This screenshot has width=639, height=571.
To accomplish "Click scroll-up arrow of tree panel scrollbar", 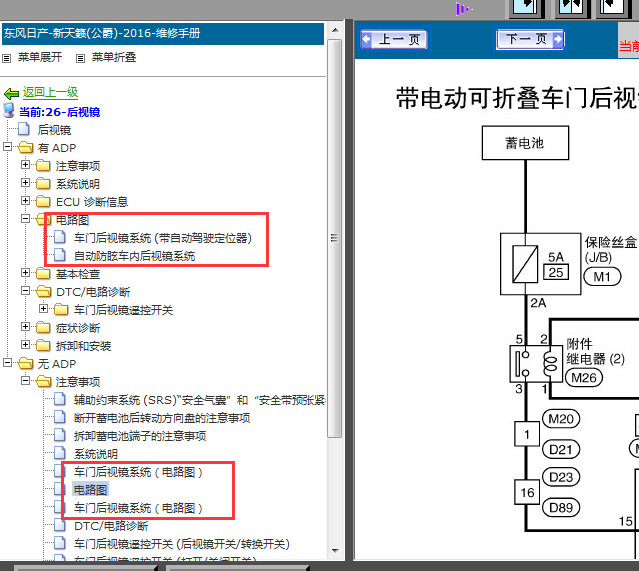I will tap(335, 30).
